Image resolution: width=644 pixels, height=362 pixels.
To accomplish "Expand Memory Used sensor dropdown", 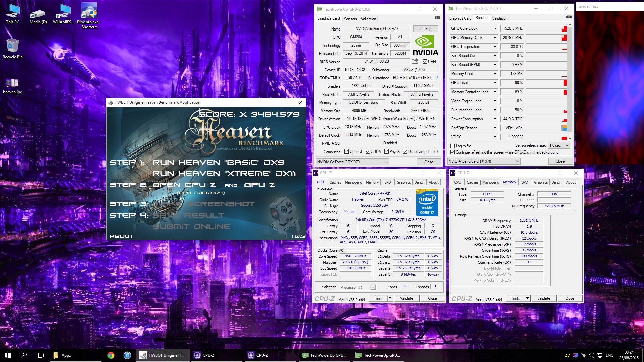I will [x=495, y=74].
